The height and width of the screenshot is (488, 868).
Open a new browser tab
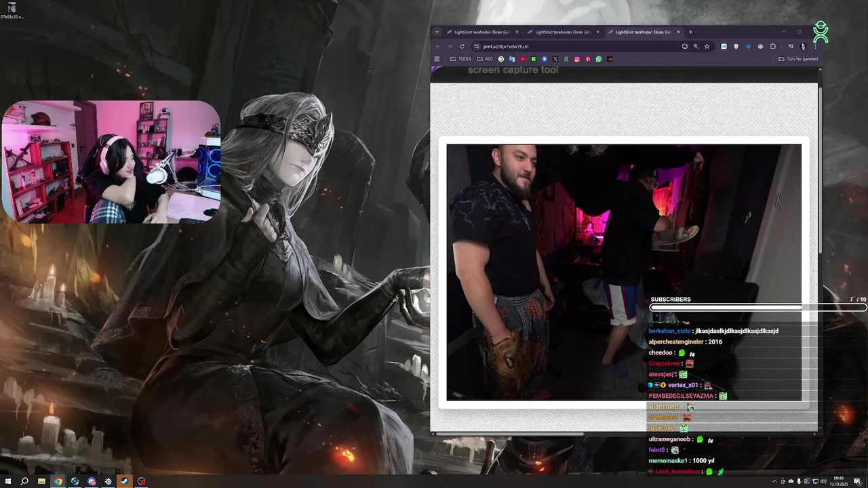[x=690, y=32]
